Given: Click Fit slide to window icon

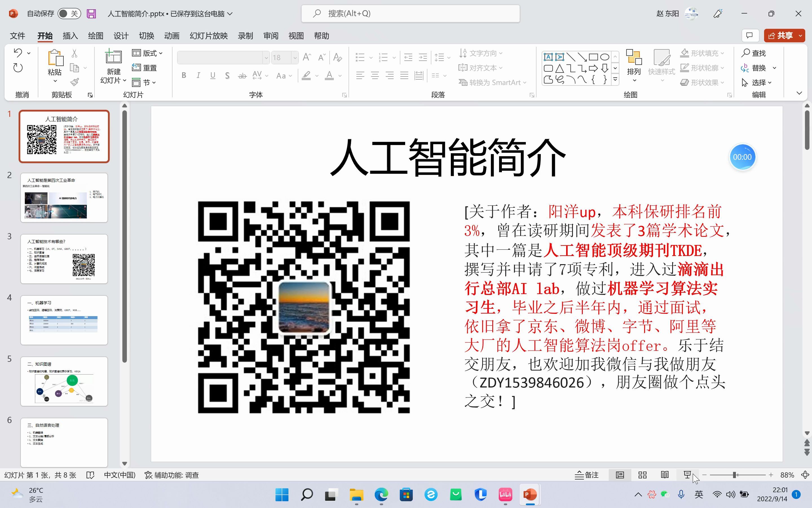Looking at the screenshot, I should tap(805, 475).
